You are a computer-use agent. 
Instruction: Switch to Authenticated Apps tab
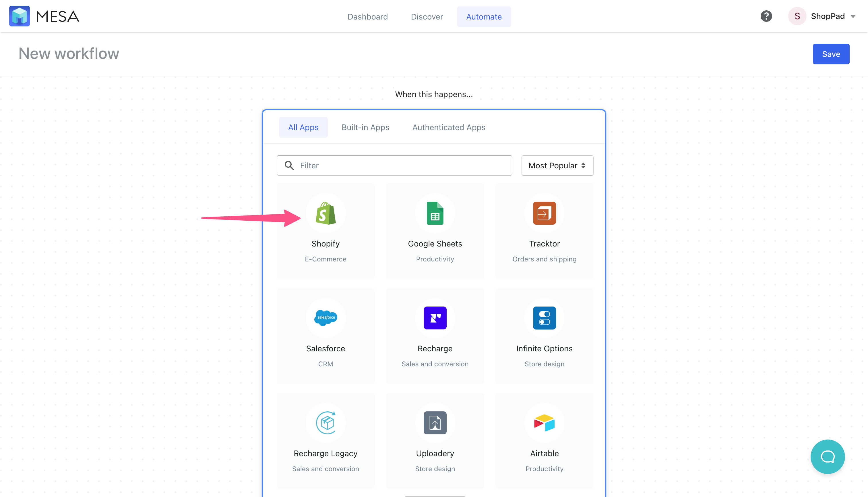point(449,127)
